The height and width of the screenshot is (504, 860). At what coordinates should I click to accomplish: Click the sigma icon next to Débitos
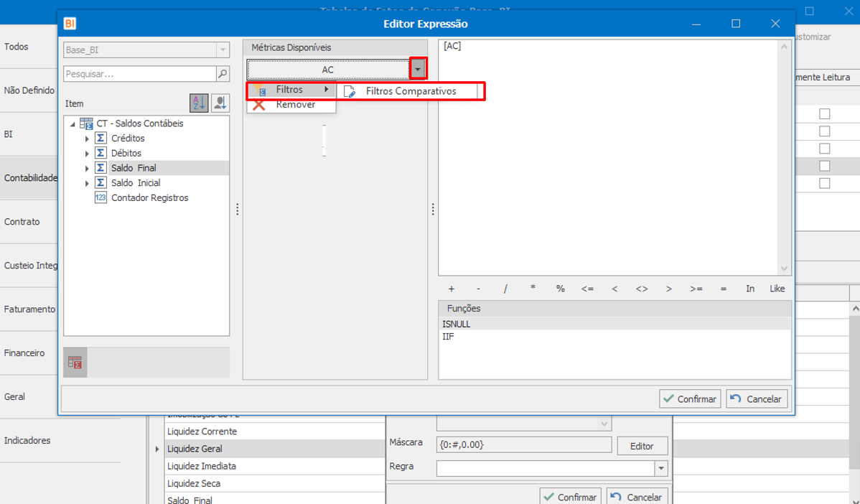tap(101, 153)
